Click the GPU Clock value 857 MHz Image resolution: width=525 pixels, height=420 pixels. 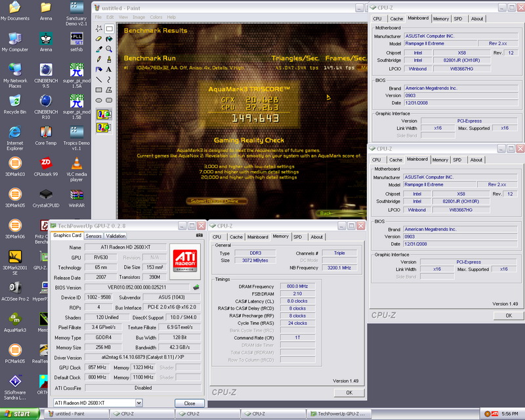pos(97,367)
